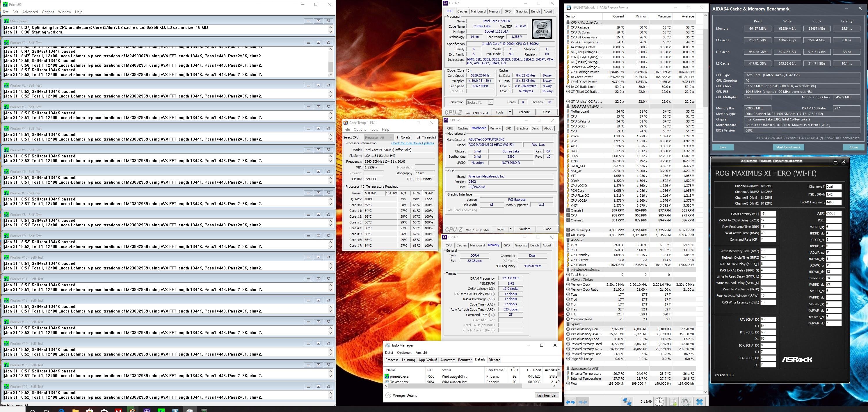
Task: Open AIDA64 red 64 taskbar icon
Action: (118, 410)
